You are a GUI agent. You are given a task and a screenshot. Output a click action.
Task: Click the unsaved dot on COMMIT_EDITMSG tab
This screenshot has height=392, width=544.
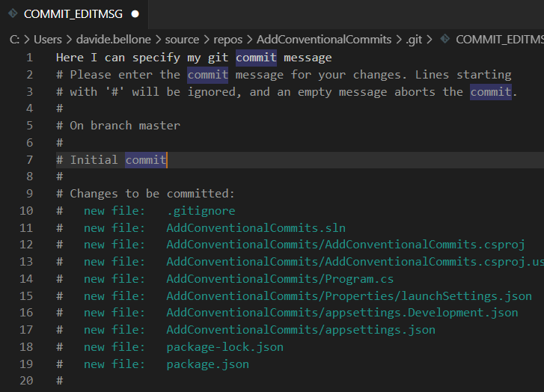pyautogui.click(x=135, y=14)
